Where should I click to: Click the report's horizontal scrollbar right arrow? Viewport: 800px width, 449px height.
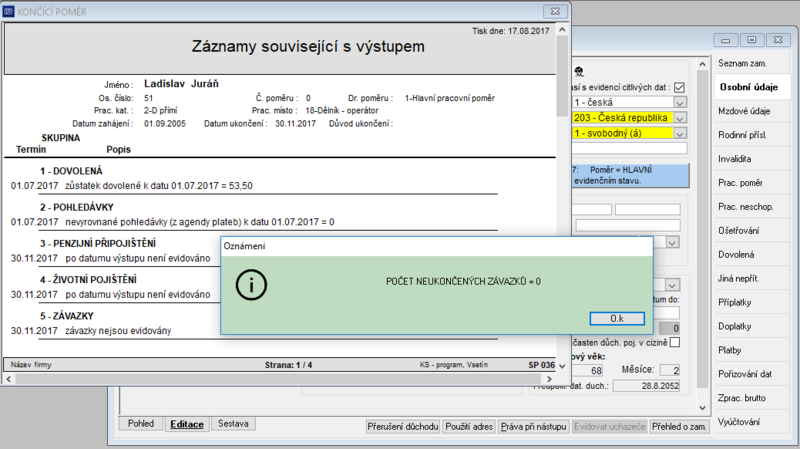[x=549, y=379]
